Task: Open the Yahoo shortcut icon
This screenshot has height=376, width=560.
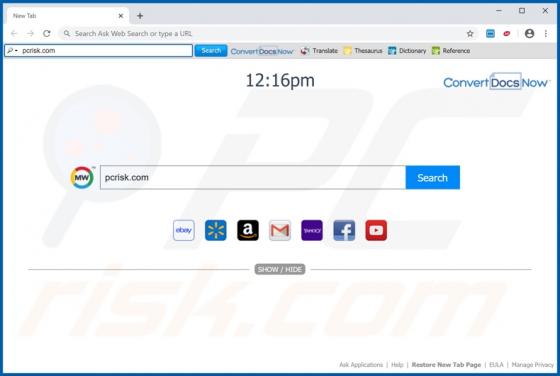Action: coord(312,230)
